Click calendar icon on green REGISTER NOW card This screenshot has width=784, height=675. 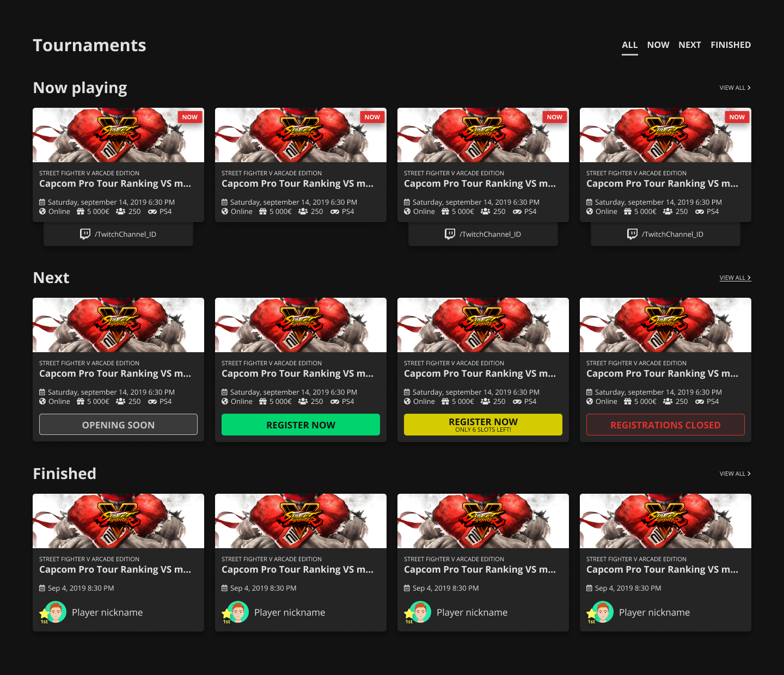[224, 392]
